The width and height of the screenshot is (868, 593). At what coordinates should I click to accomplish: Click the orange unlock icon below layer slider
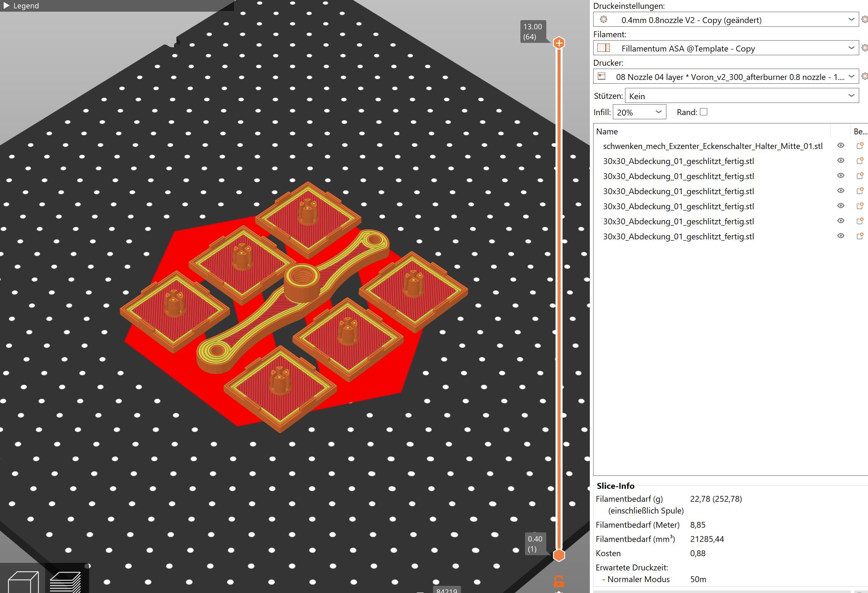click(558, 581)
